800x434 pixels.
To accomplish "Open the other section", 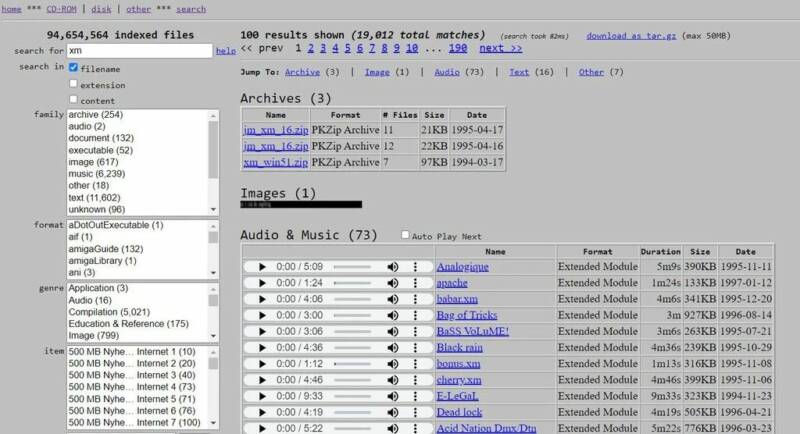I will click(138, 9).
